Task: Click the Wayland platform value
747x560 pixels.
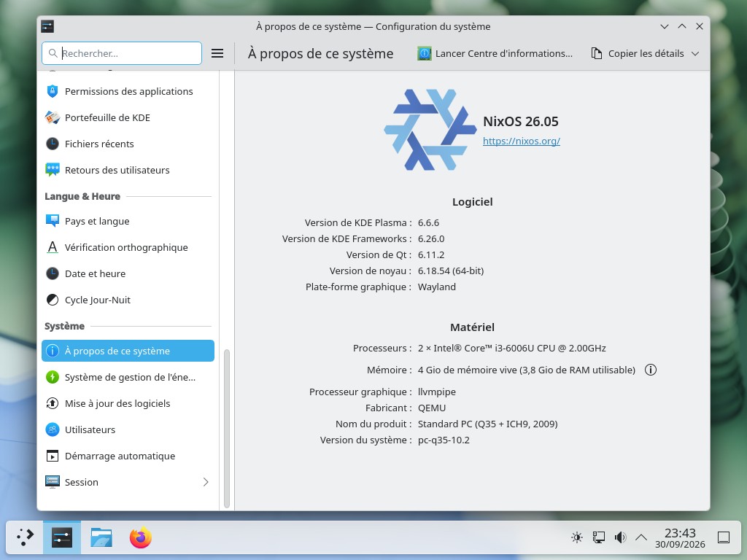Action: 437,287
